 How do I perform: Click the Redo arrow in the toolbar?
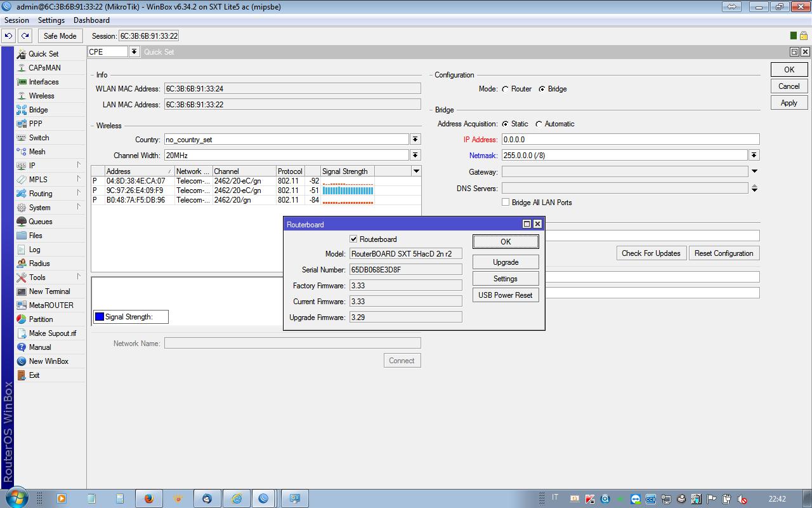tap(25, 36)
